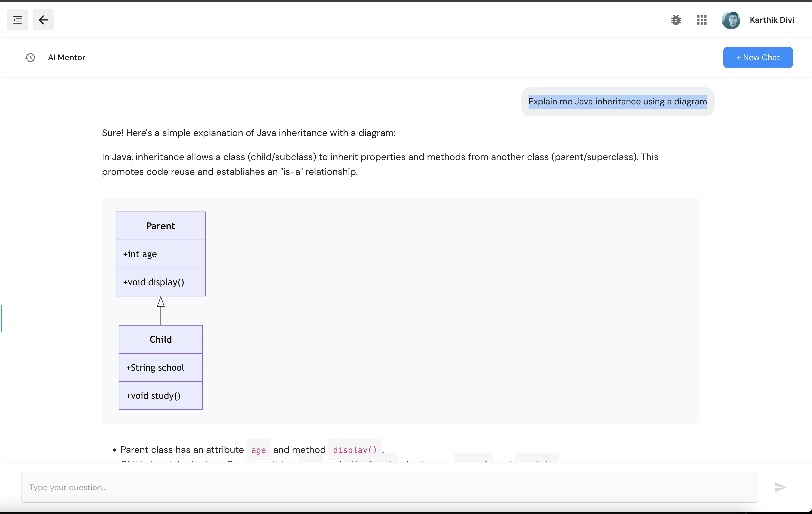Click the age inline code tag
This screenshot has width=812, height=514.
pos(258,450)
